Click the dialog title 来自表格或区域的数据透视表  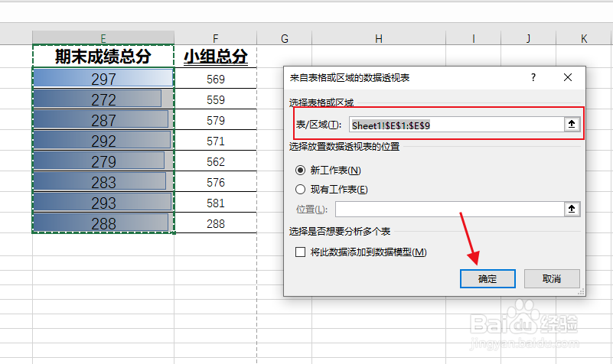(350, 77)
